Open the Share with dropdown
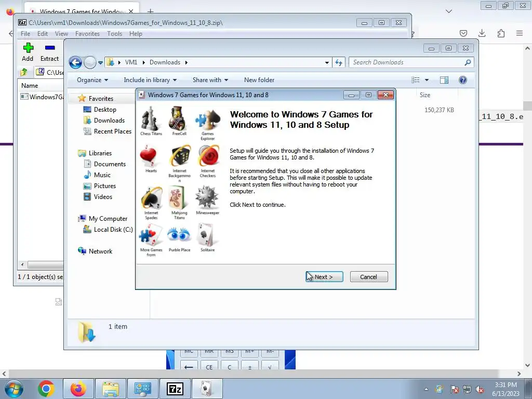The image size is (532, 399). (210, 80)
